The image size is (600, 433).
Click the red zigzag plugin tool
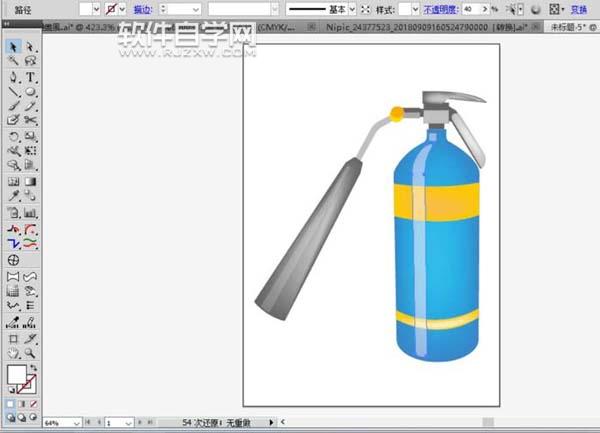(x=13, y=230)
